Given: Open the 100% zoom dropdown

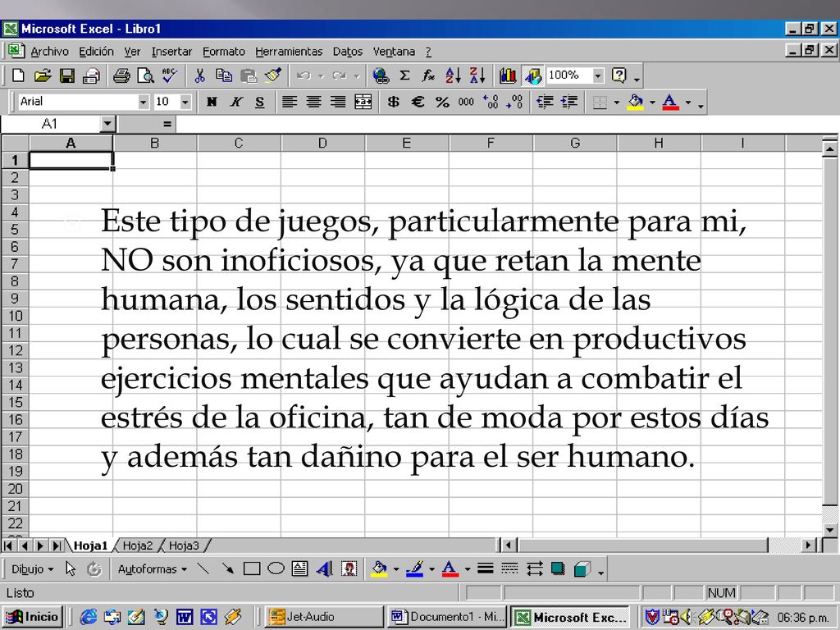Looking at the screenshot, I should (598, 75).
